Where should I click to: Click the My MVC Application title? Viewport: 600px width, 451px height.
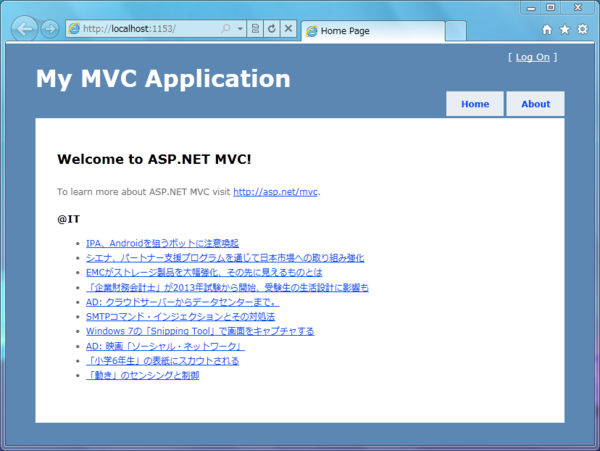pyautogui.click(x=163, y=79)
